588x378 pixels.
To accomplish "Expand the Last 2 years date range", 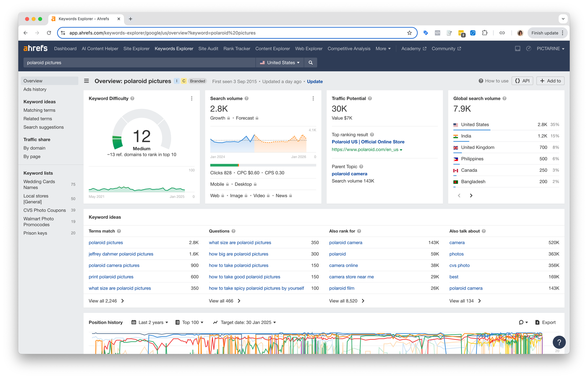I will pos(150,322).
